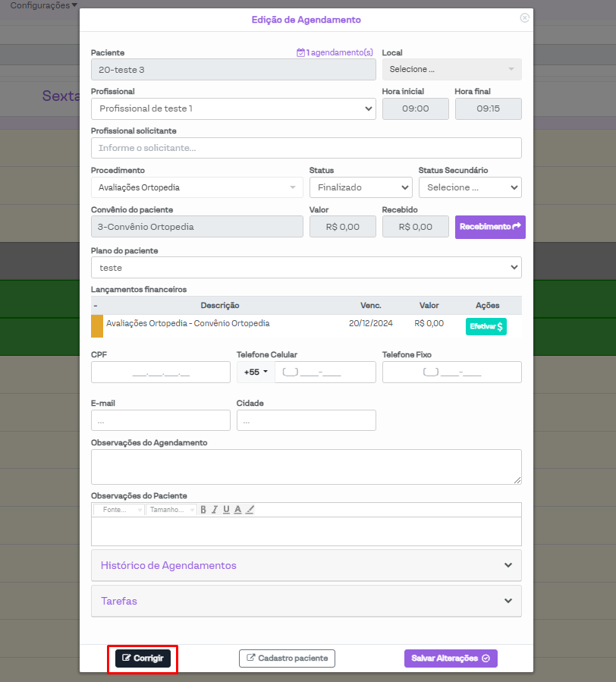Expand the Histórico de Agendamentos section
The height and width of the screenshot is (682, 616).
(x=306, y=565)
